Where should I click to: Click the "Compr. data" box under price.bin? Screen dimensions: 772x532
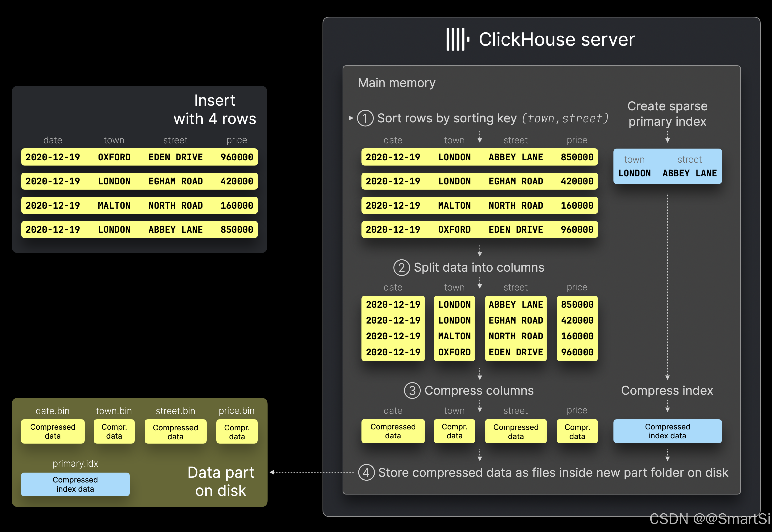(x=237, y=431)
